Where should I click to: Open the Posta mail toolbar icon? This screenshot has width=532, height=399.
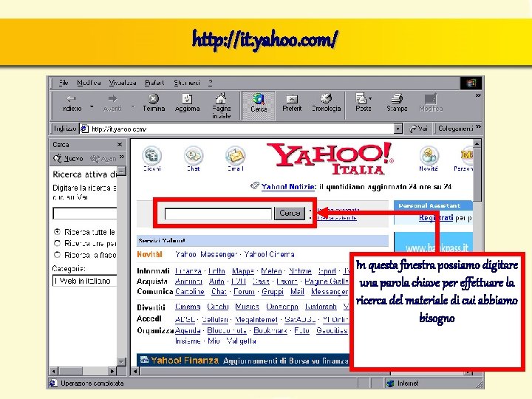point(361,99)
